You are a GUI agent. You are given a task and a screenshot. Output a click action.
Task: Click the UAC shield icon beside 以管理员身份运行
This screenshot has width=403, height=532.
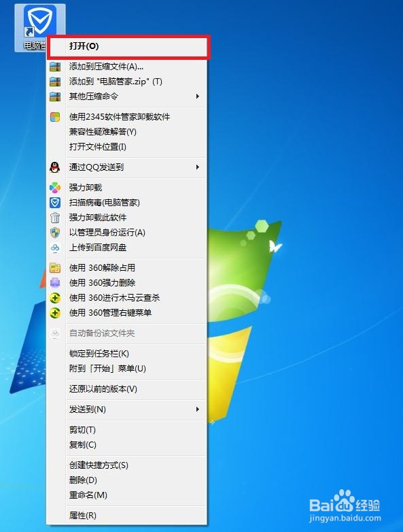(55, 233)
